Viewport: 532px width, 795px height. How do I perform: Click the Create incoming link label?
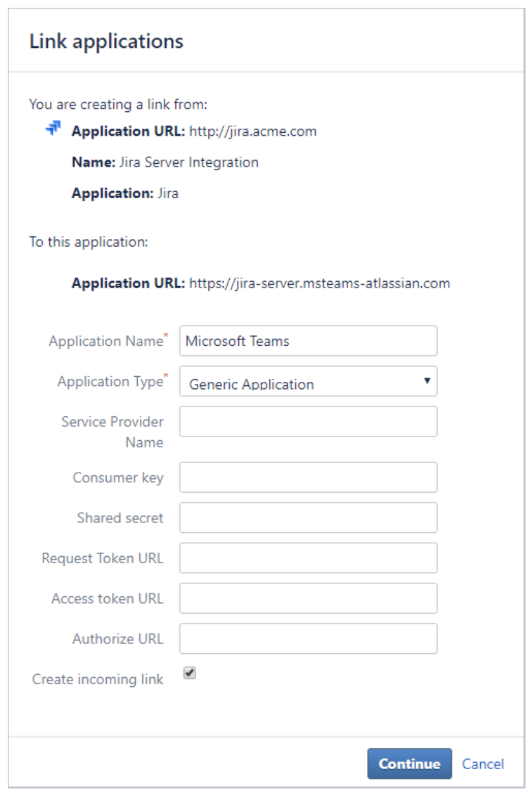point(98,679)
